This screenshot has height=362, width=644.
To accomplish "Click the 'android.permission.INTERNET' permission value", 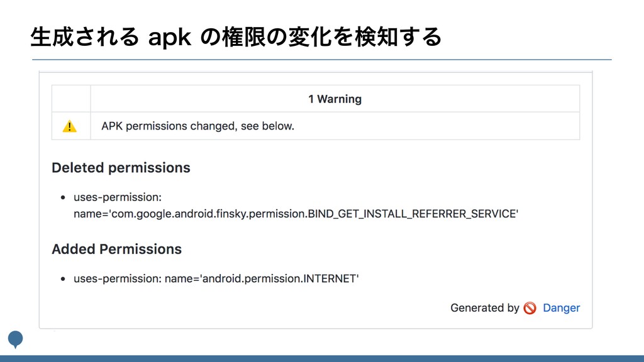I will [x=279, y=278].
